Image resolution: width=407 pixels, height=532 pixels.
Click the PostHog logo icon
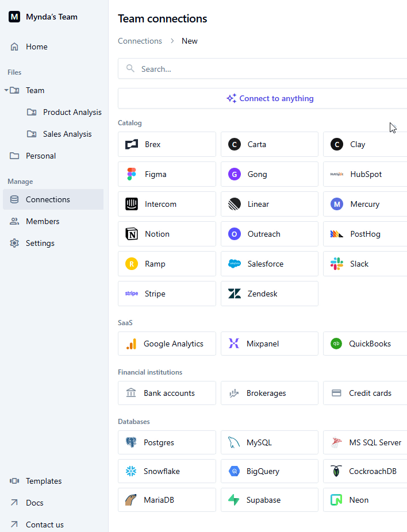point(337,234)
